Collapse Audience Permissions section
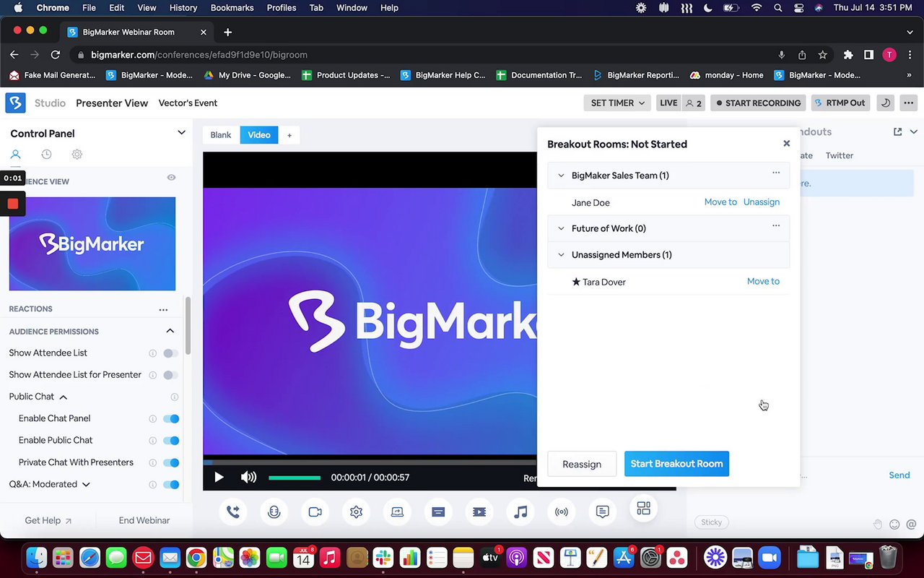 pyautogui.click(x=170, y=331)
